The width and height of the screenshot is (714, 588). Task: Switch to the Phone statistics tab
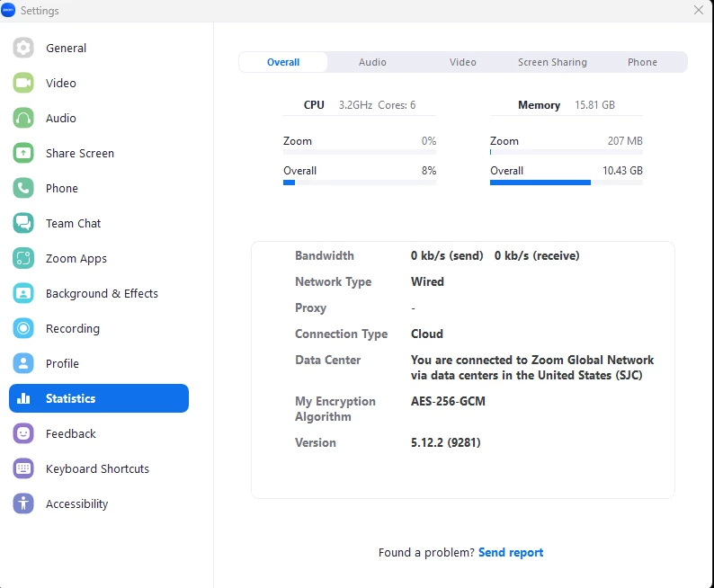coord(642,62)
